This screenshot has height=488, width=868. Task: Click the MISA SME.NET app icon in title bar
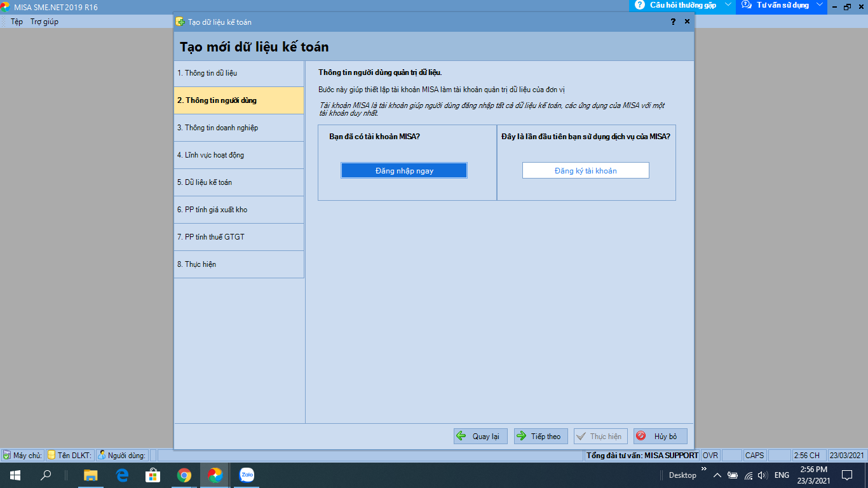tap(5, 6)
